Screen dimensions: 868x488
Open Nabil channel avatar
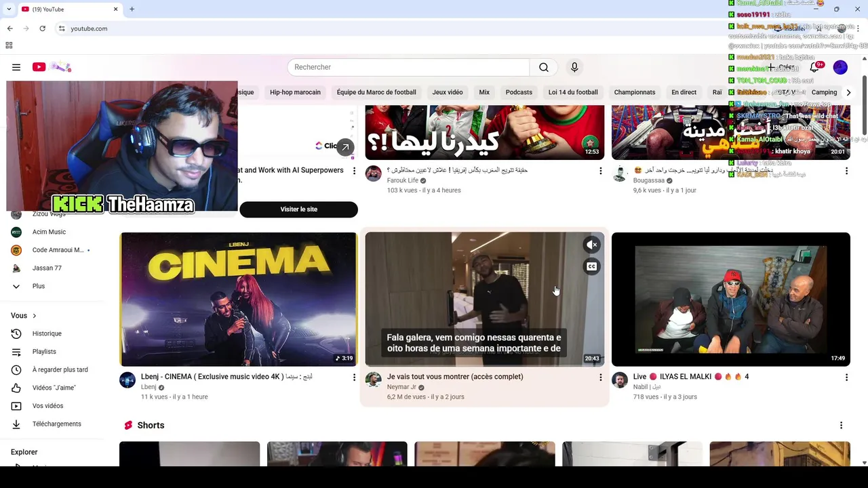(x=619, y=380)
